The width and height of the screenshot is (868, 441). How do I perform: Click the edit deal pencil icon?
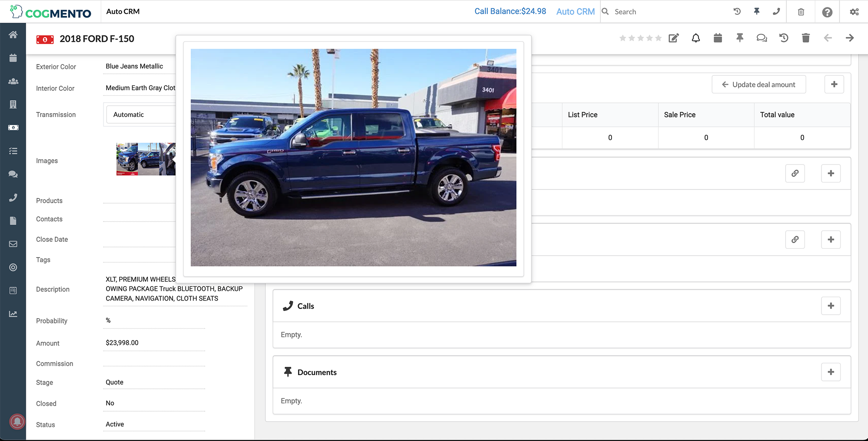(x=674, y=38)
